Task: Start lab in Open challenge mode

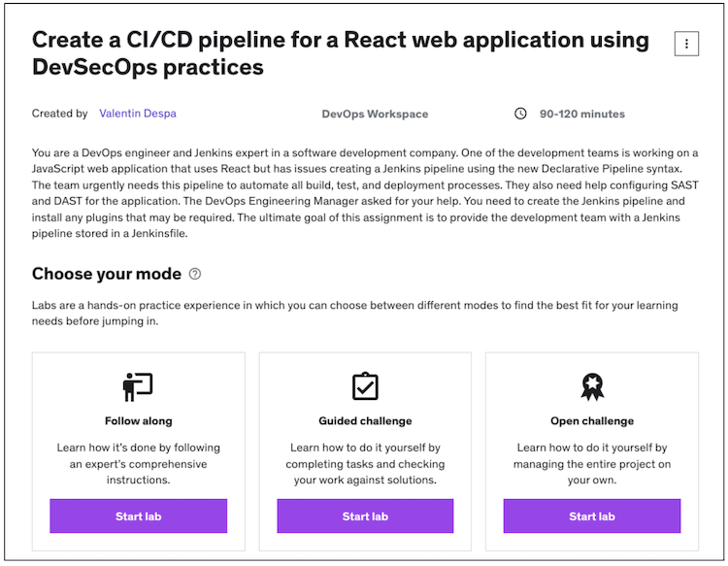Action: pos(592,516)
